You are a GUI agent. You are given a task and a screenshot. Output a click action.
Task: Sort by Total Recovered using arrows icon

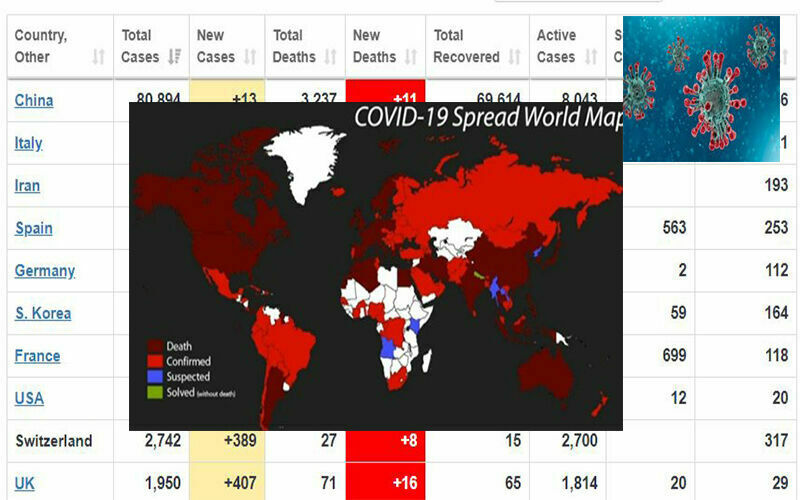tap(514, 58)
